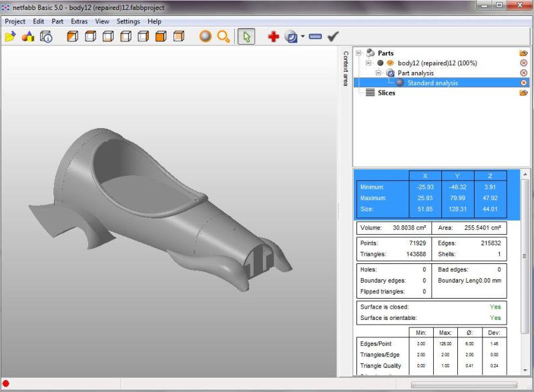Click the Zoom magnifier icon

(x=224, y=37)
